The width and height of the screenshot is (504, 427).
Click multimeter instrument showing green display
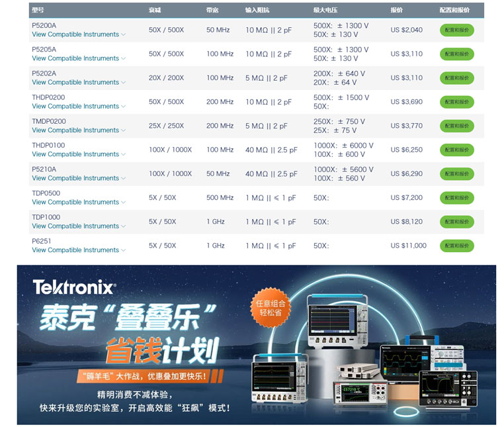tap(360, 393)
